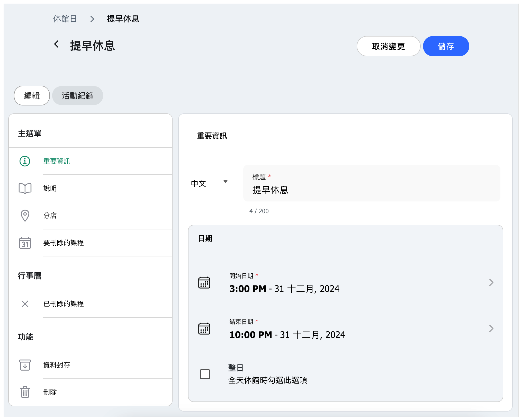This screenshot has height=420, width=522.
Task: Click the trash can icon for 刪除
Action: click(x=25, y=392)
